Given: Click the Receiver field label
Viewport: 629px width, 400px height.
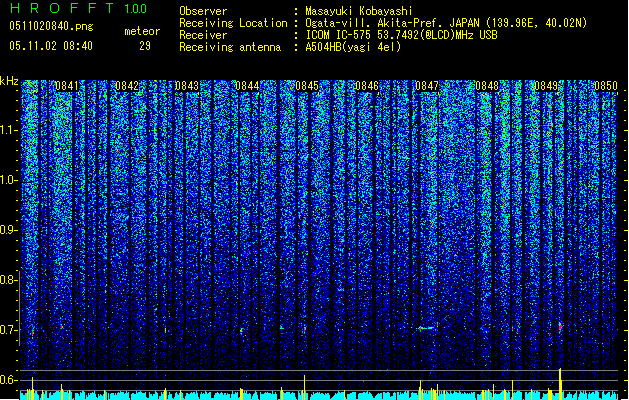Looking at the screenshot, I should [x=203, y=35].
